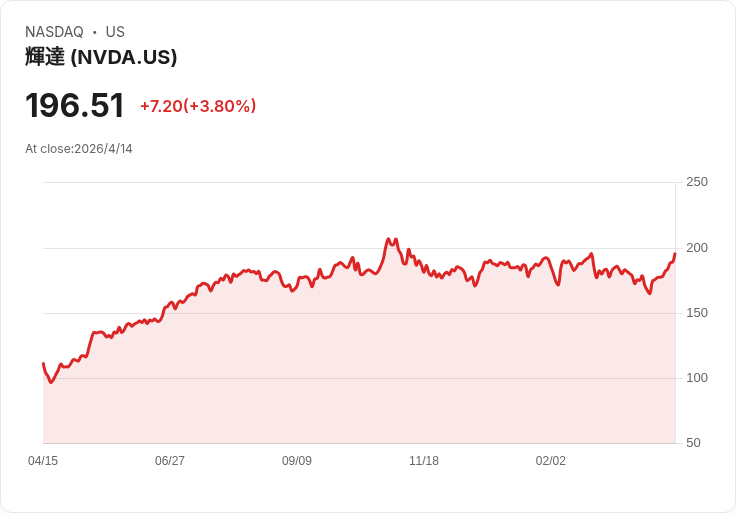Select the 09/09 date on x-axis
Image resolution: width=736 pixels, height=513 pixels.
click(297, 461)
